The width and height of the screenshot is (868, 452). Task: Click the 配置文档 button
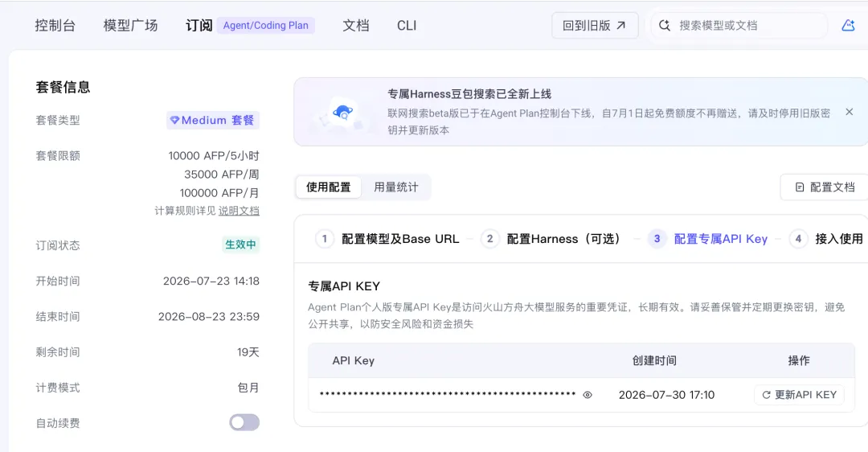(825, 187)
